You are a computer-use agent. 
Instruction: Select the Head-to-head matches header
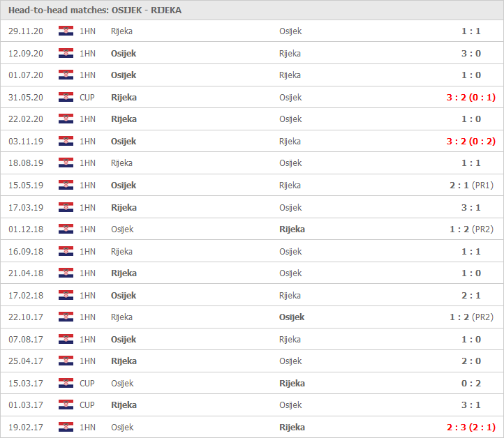(95, 10)
